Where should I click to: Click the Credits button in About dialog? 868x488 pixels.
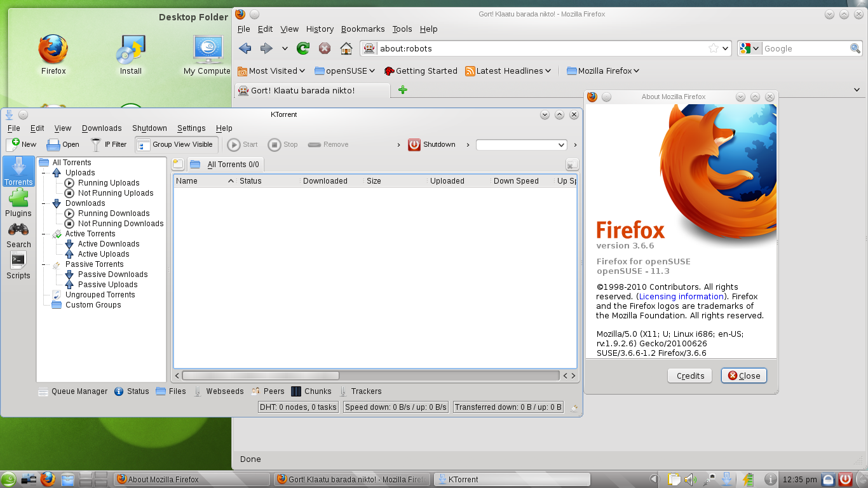tap(690, 376)
